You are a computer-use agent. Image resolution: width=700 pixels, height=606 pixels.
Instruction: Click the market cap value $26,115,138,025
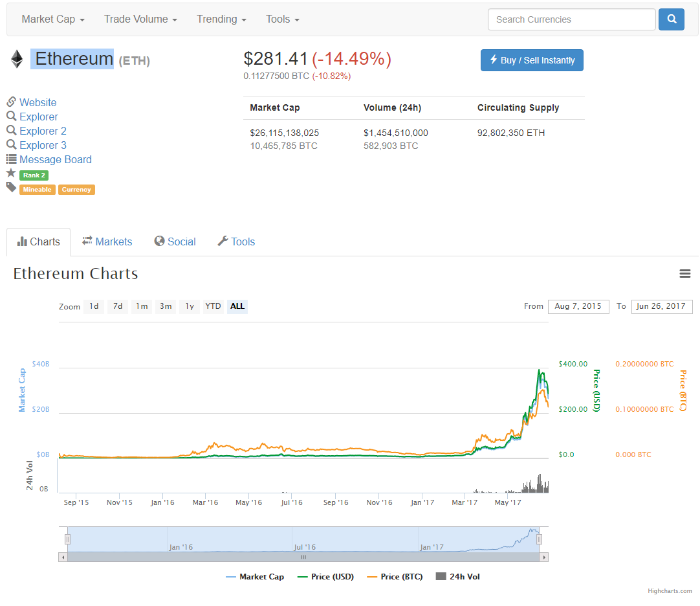(285, 133)
